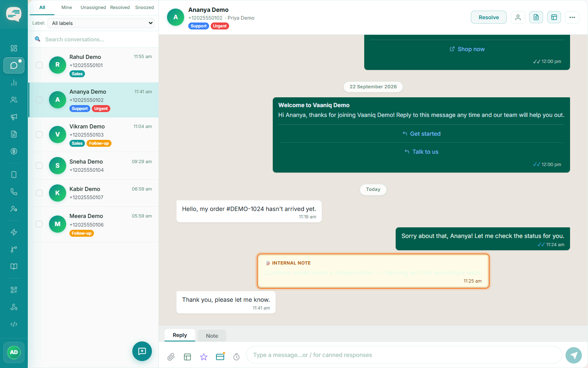This screenshot has height=368, width=588.
Task: Open the three-dot more options menu
Action: pos(572,17)
